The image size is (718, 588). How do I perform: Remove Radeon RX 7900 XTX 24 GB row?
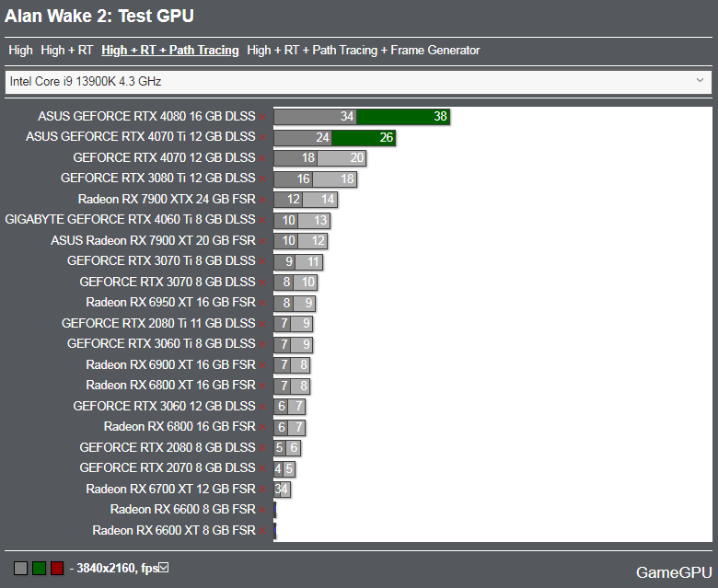pos(262,200)
